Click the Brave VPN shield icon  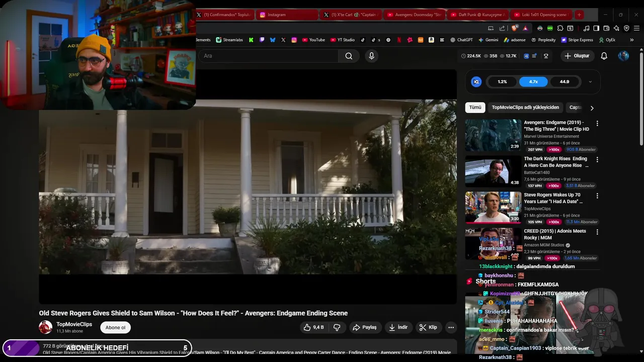pos(626,28)
